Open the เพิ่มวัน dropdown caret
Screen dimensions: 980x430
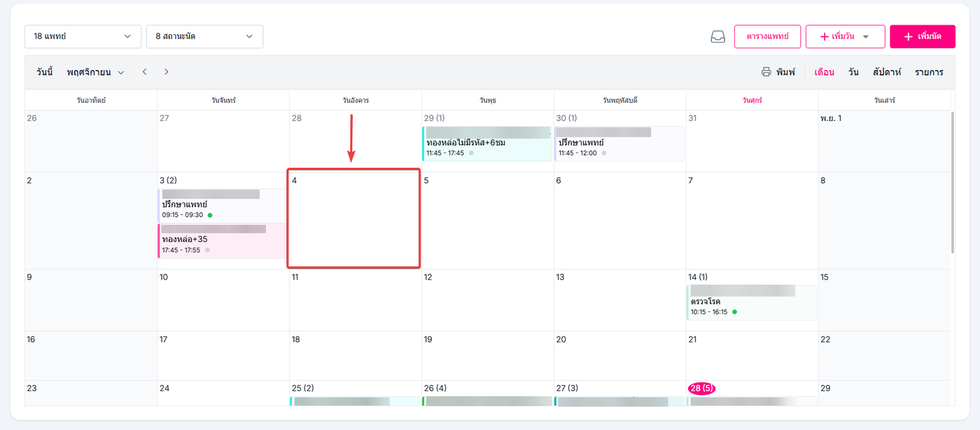[x=866, y=36]
